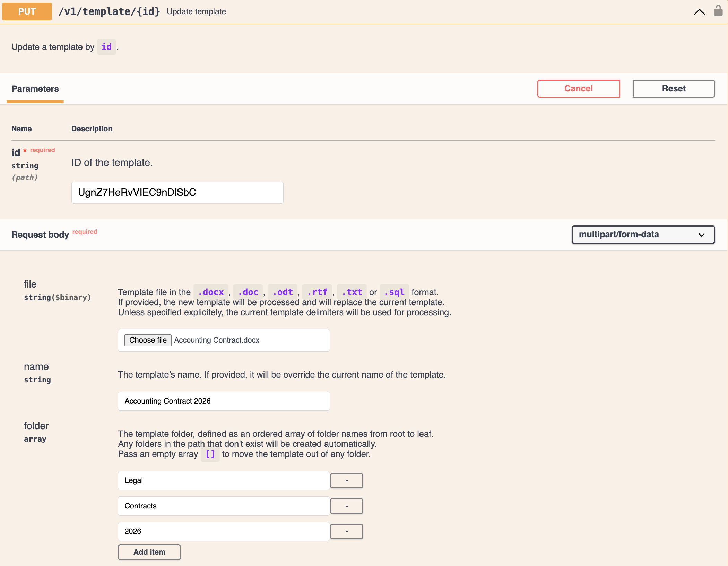Click the .sql format code tag
728x566 pixels.
click(394, 292)
